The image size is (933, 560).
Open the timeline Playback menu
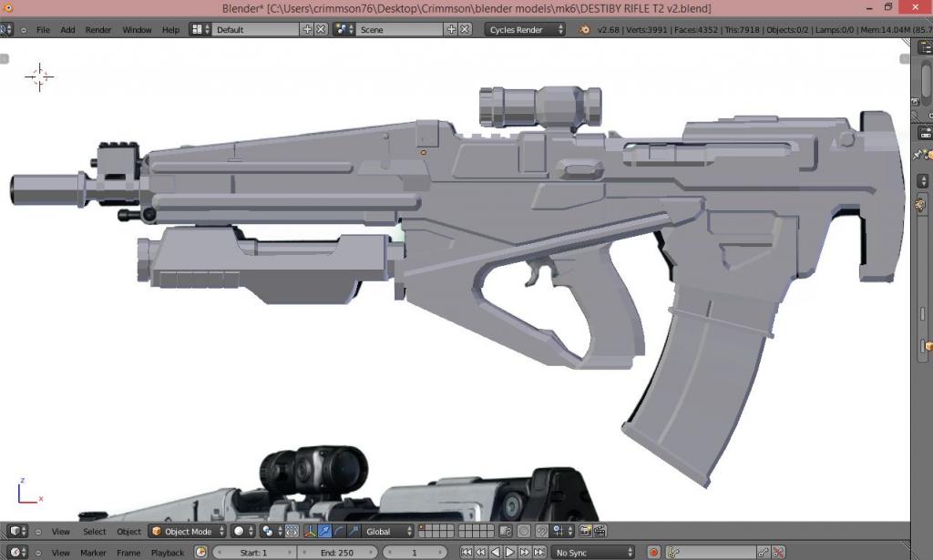tap(168, 553)
